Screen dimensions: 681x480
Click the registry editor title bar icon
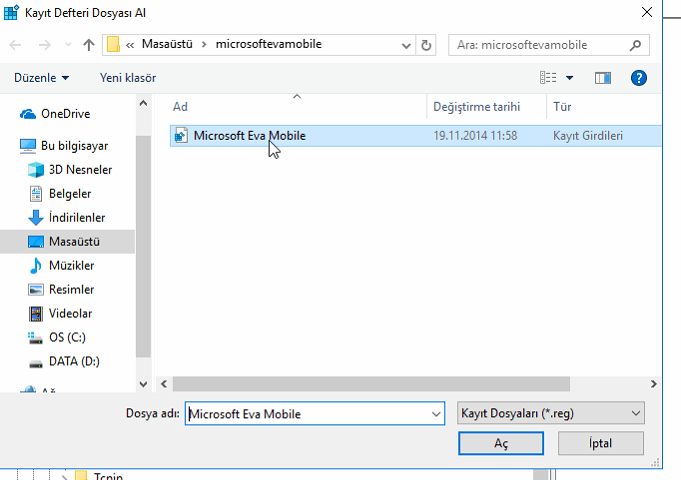coord(11,12)
